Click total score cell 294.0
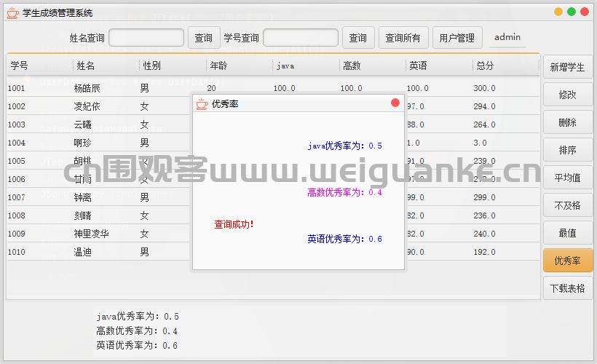The width and height of the screenshot is (597, 364). [484, 106]
